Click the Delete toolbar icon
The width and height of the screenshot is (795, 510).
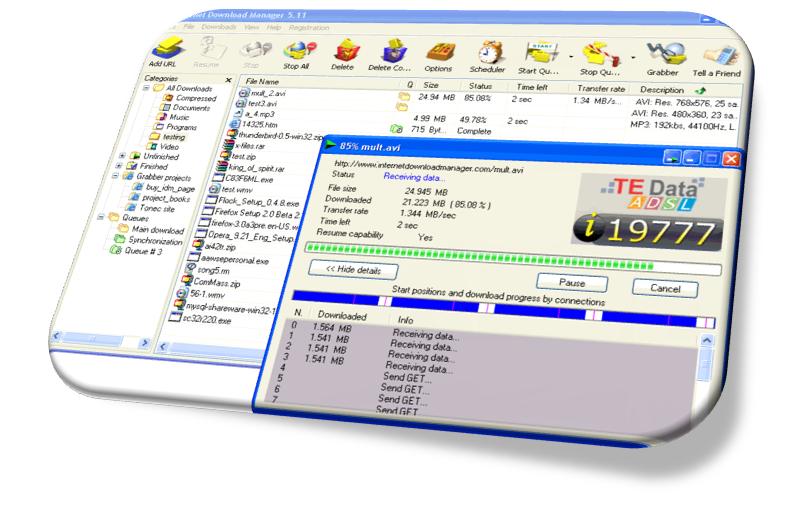point(344,55)
